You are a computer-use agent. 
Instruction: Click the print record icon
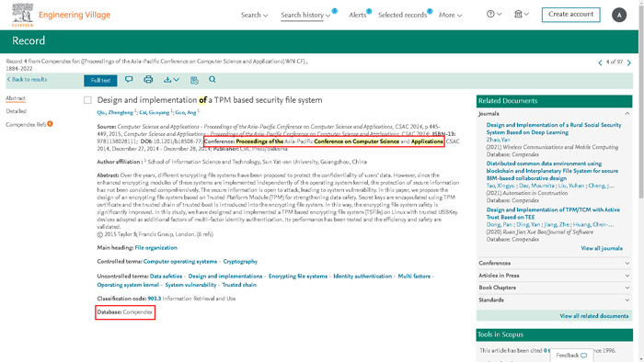pos(148,80)
